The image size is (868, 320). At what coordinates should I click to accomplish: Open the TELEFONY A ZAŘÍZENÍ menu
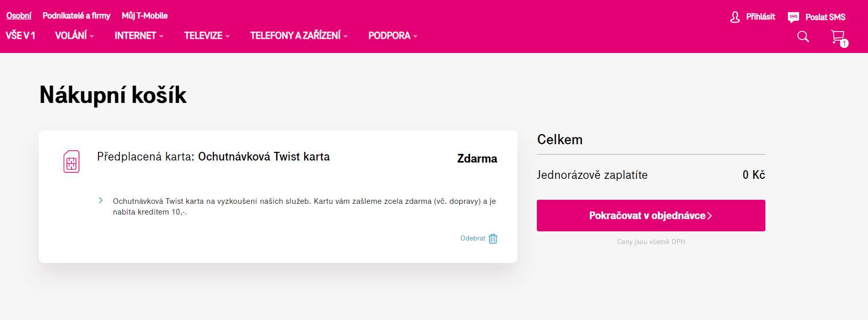tap(299, 36)
